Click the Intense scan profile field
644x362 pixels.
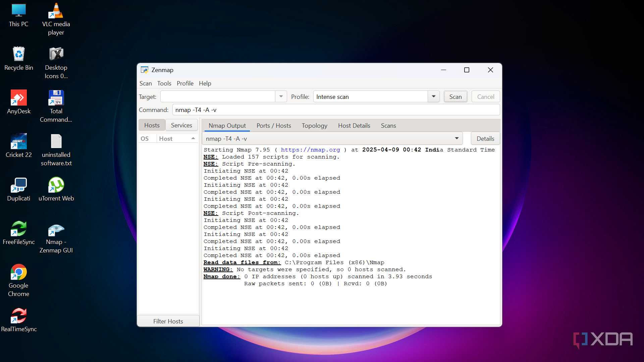coord(371,97)
